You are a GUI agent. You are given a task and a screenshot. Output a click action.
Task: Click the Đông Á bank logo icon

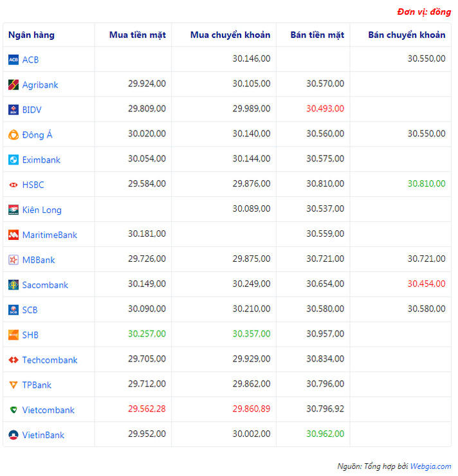point(13,135)
